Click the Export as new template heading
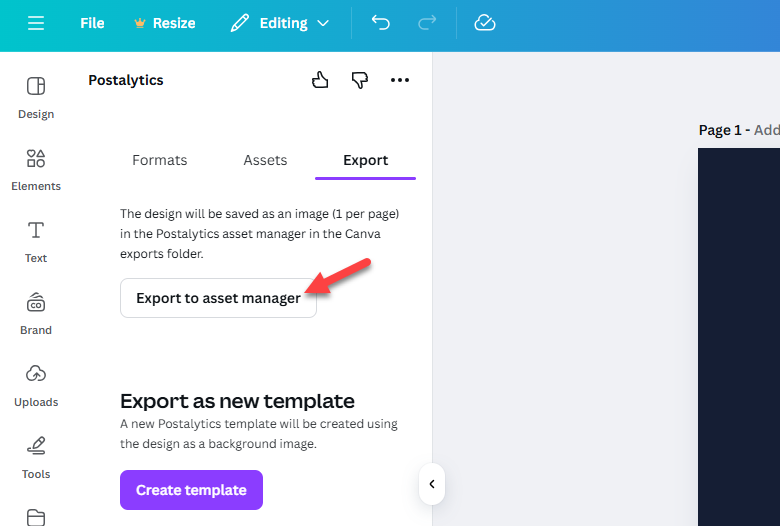 237,401
